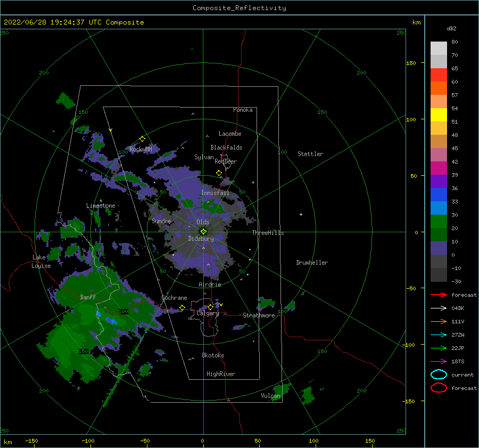This screenshot has width=479, height=448.
Task: Click the radar center diamond near Didsbury
Action: click(x=203, y=232)
